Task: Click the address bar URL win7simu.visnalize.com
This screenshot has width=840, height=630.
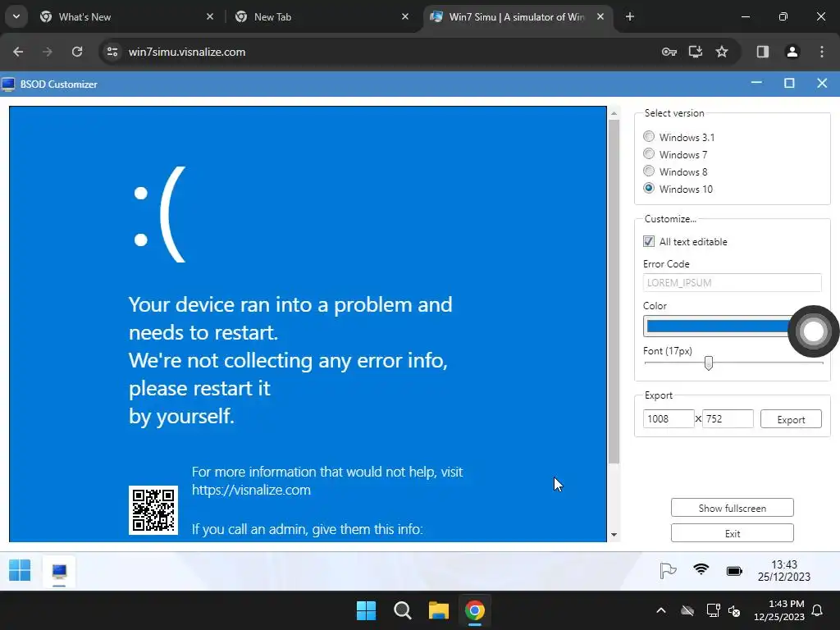Action: (x=187, y=52)
